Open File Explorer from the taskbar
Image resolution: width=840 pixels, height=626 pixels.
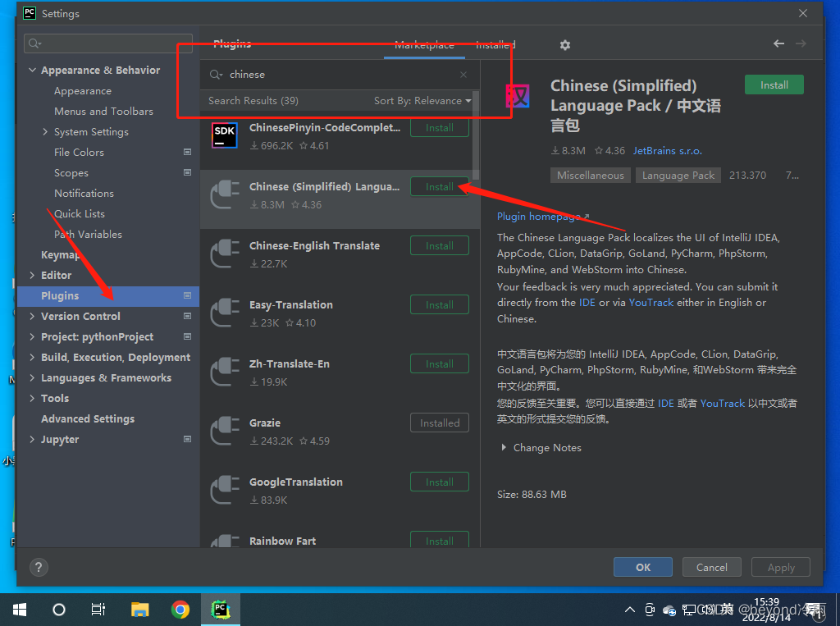tap(139, 610)
